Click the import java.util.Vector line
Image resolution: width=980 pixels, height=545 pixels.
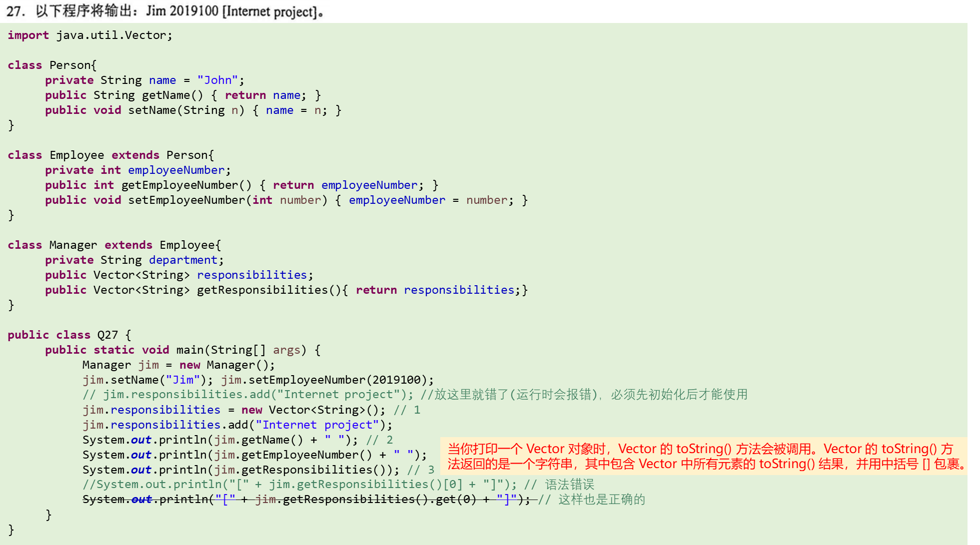pos(90,35)
